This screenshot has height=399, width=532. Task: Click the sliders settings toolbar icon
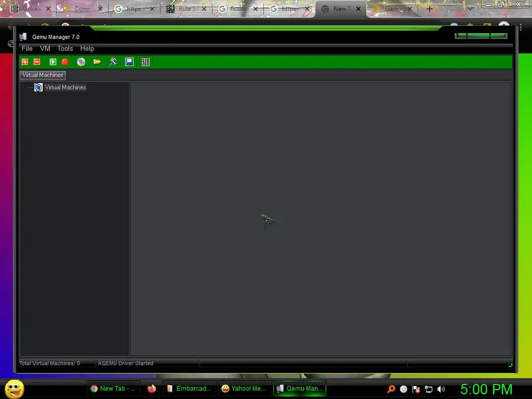tap(145, 62)
